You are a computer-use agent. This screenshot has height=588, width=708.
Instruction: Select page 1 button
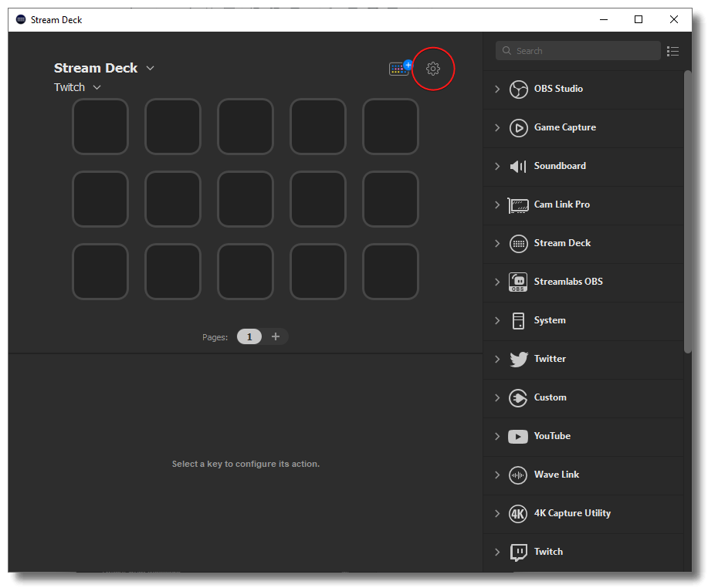pos(249,336)
